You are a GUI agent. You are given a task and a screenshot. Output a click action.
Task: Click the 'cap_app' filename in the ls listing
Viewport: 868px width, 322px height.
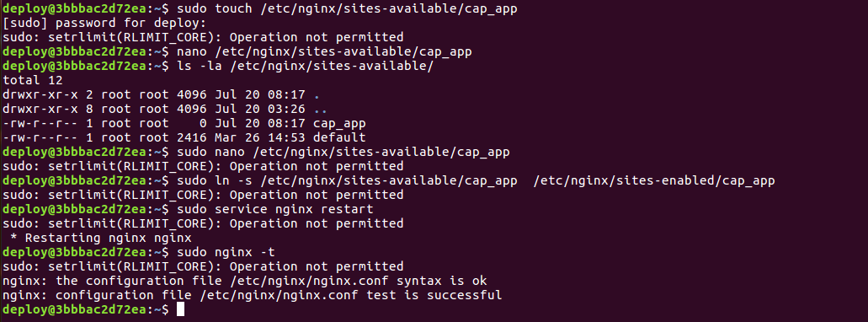(339, 123)
